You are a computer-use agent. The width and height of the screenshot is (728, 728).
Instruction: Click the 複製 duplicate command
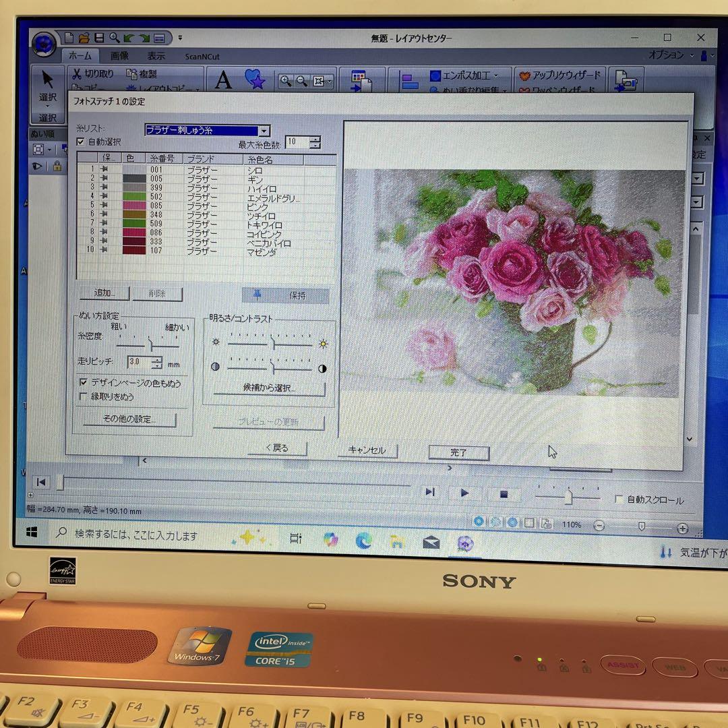pos(142,74)
